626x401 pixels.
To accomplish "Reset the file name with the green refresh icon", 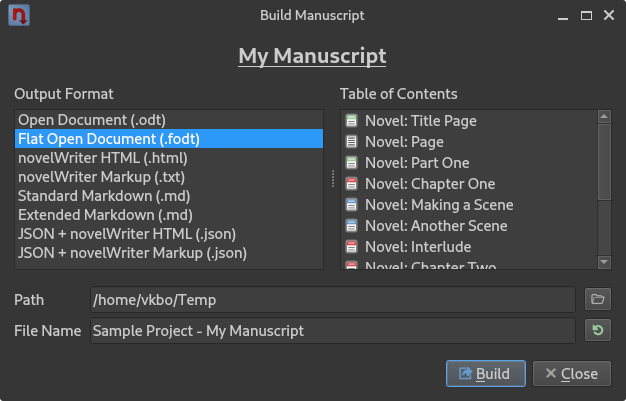I will (x=598, y=330).
